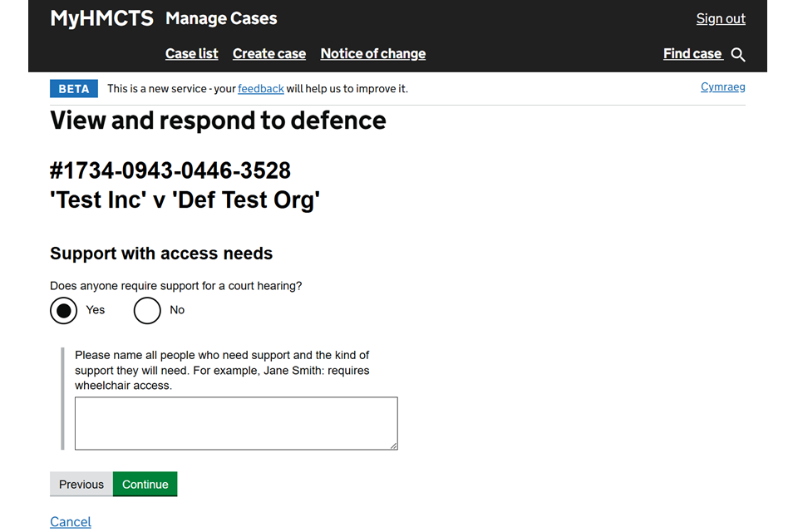Click the search magnifying glass icon
The height and width of the screenshot is (532, 798).
(738, 55)
